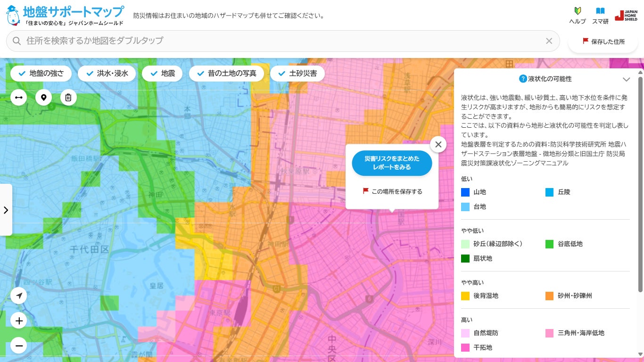
Task: Click the trash delete icon
Action: coord(68,98)
